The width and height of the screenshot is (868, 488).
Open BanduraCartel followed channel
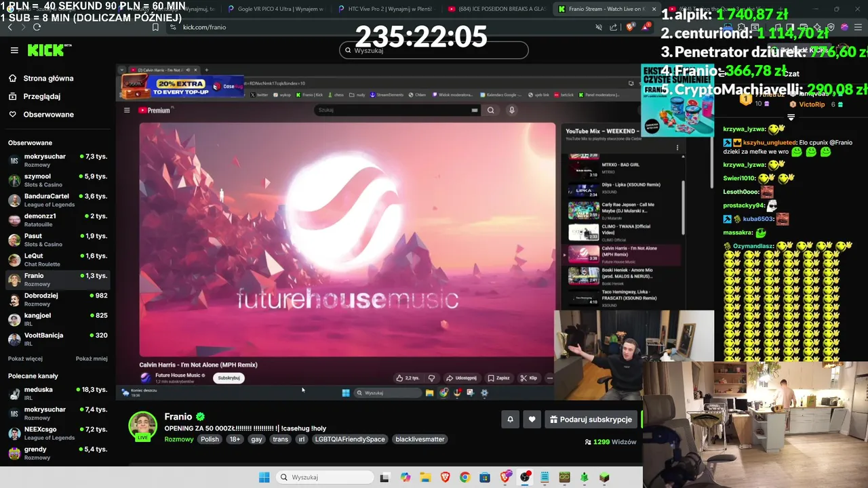(x=57, y=200)
